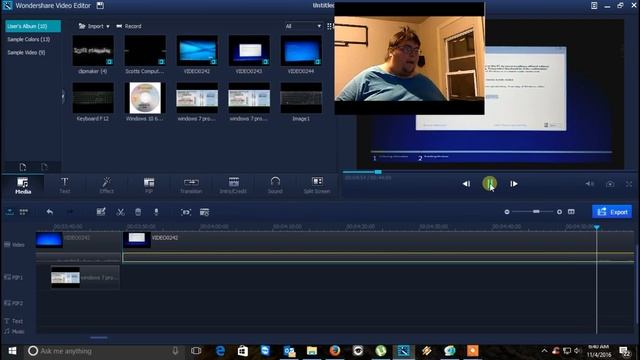Click the zoom out minus icon
The width and height of the screenshot is (640, 360).
[x=507, y=212]
